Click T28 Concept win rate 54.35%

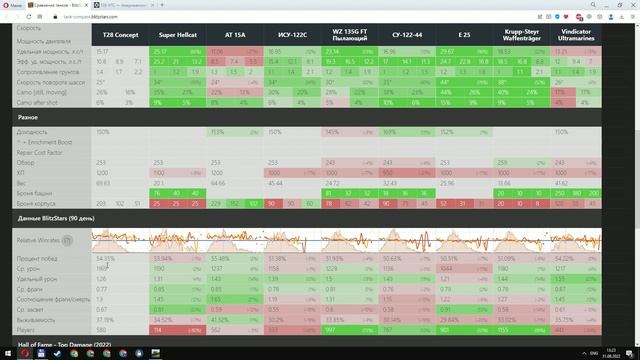tap(105, 259)
